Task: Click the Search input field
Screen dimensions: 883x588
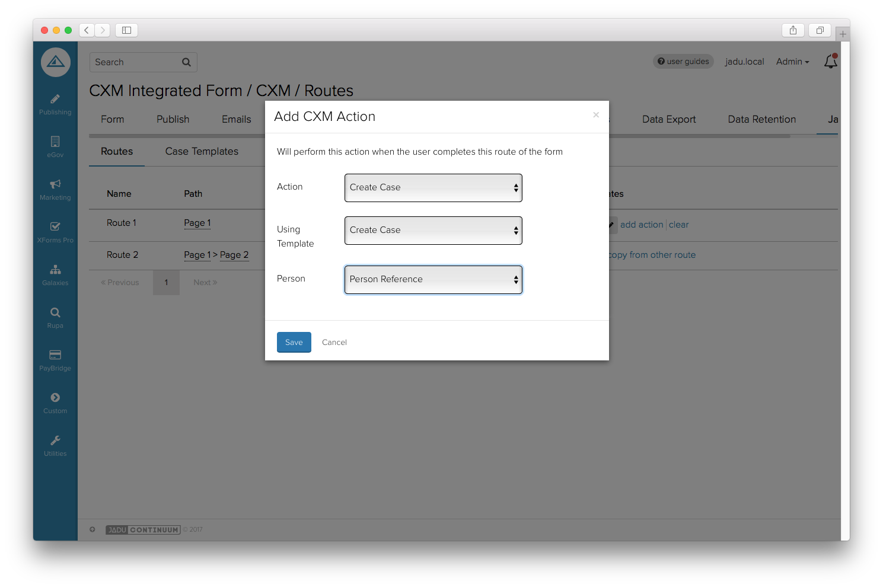Action: tap(136, 62)
